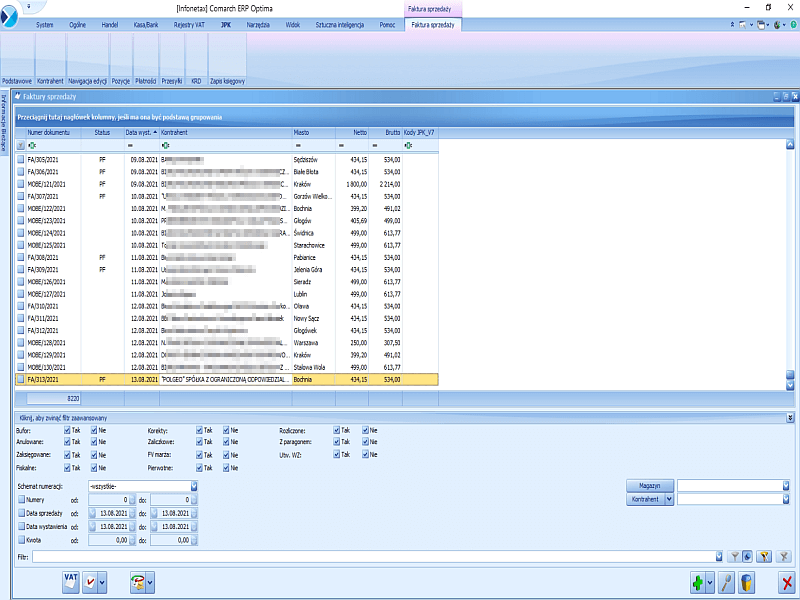Click the checkmark document icon in bottom toolbar
The width and height of the screenshot is (800, 600).
click(x=90, y=582)
